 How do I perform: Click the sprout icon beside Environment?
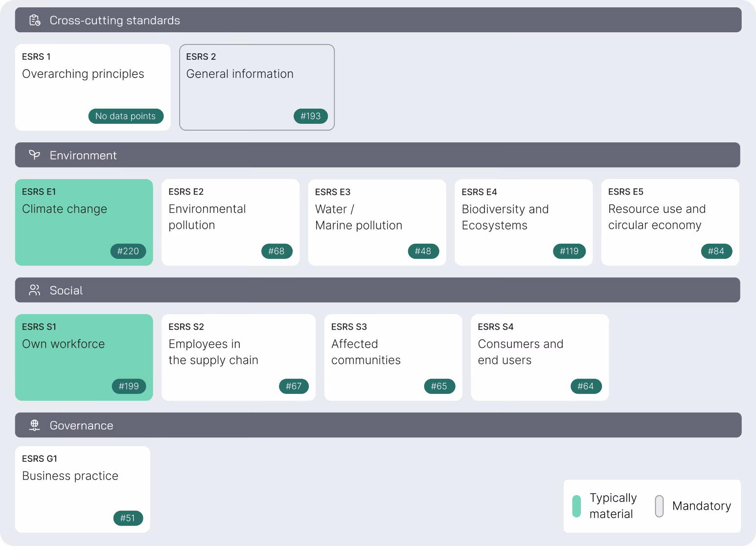point(34,155)
